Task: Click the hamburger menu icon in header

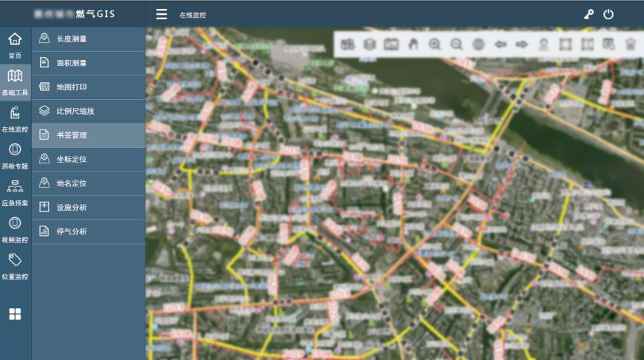Action: [x=161, y=14]
